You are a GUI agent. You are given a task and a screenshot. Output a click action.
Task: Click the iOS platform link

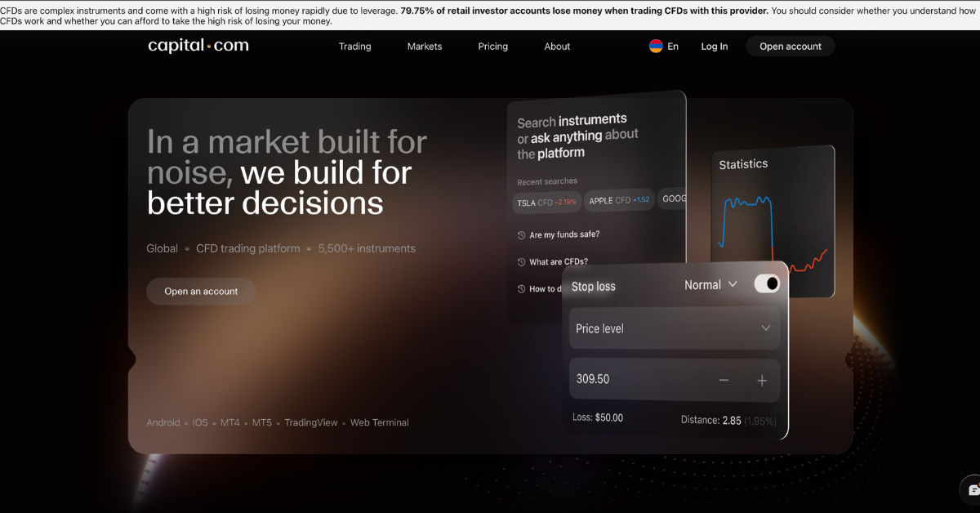click(x=200, y=423)
